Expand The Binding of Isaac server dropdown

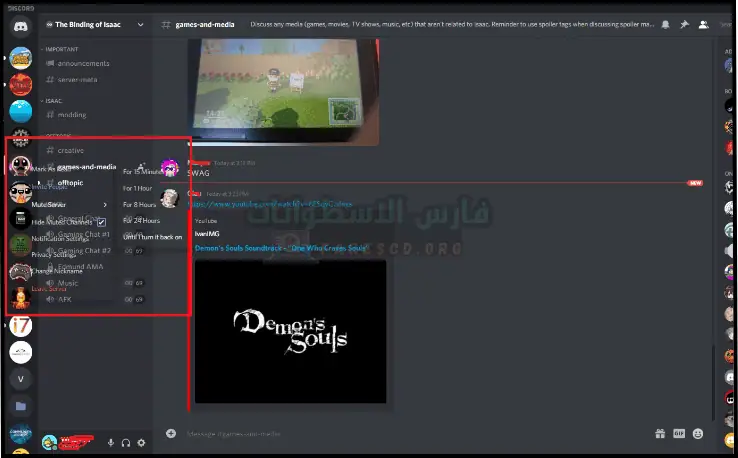click(x=139, y=23)
